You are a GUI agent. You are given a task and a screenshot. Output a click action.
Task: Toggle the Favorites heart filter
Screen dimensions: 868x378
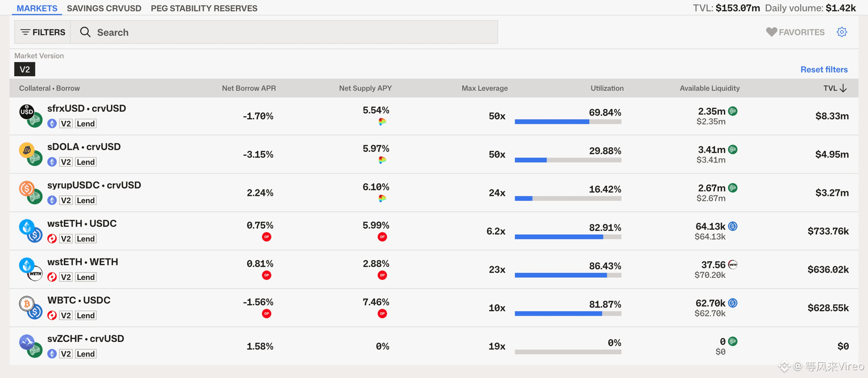coord(795,32)
